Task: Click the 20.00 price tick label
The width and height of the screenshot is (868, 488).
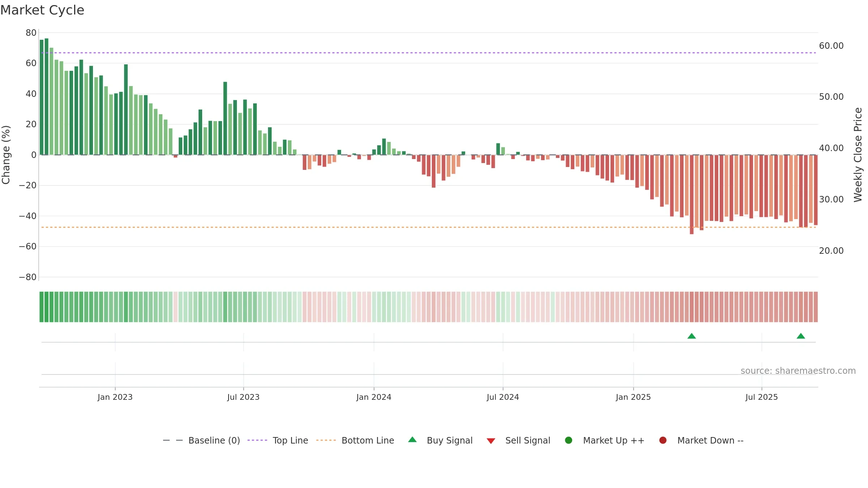Action: point(831,251)
